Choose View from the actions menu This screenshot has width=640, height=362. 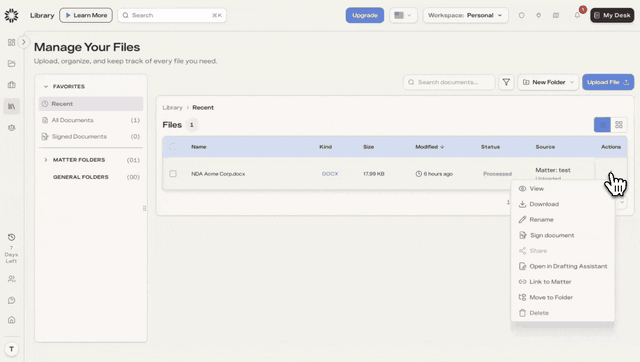click(562, 189)
